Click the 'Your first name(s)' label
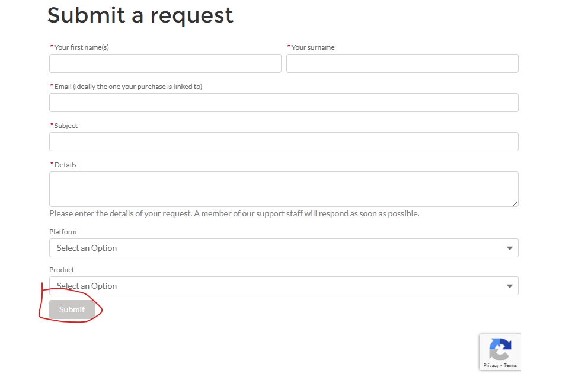The width and height of the screenshot is (588, 383). click(81, 47)
